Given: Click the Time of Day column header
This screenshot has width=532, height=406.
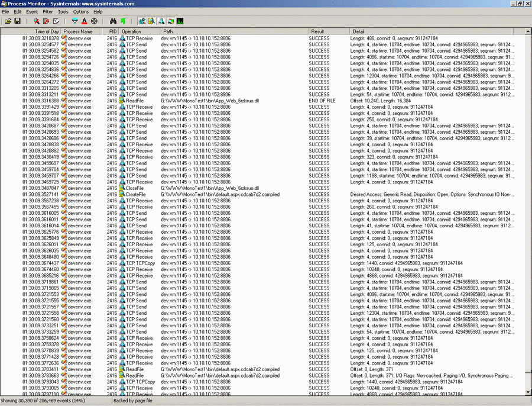Looking at the screenshot, I should click(x=31, y=31).
